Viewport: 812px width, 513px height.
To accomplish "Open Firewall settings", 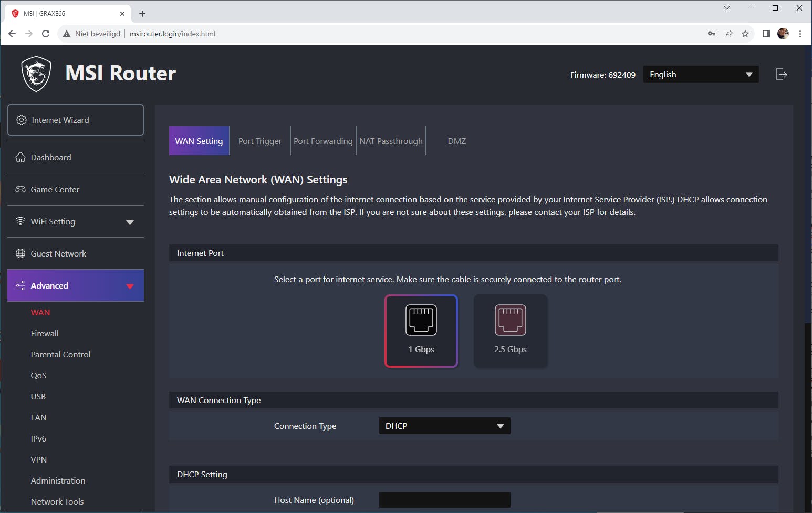I will 45,333.
